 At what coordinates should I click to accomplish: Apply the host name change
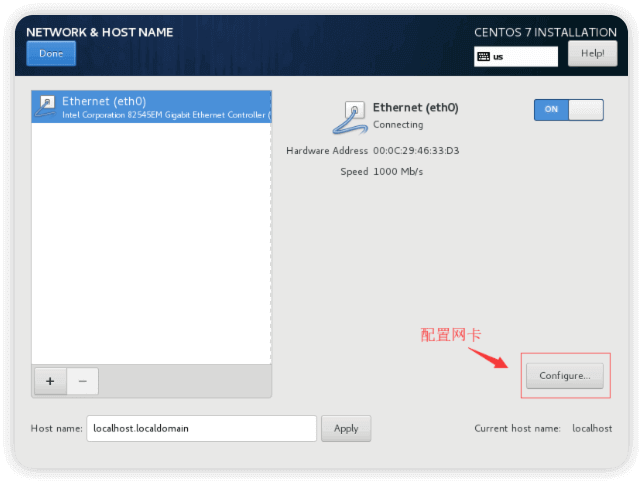[346, 428]
